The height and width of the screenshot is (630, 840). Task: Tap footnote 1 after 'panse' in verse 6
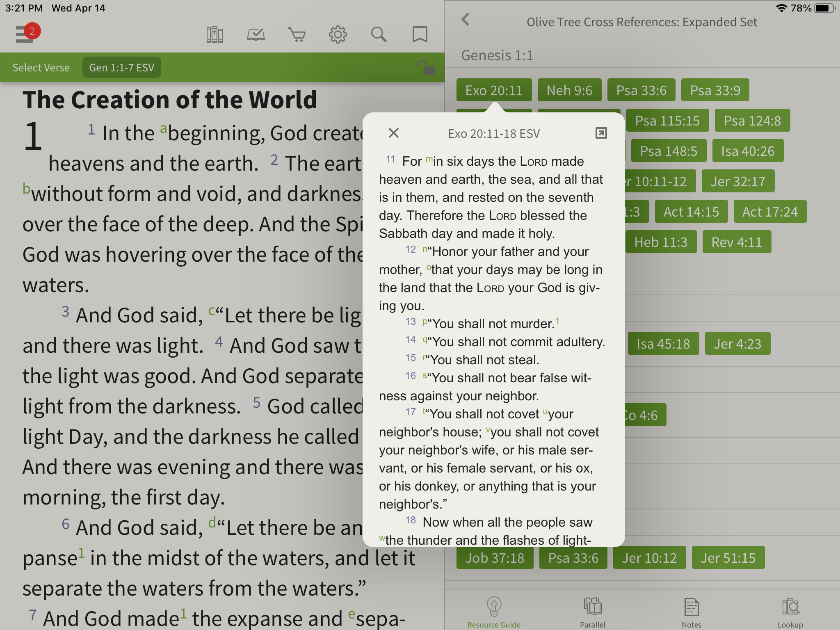click(82, 552)
